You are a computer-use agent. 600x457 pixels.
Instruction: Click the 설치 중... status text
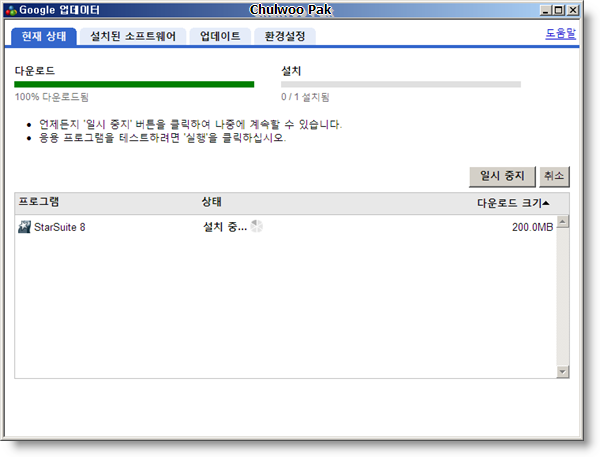225,227
